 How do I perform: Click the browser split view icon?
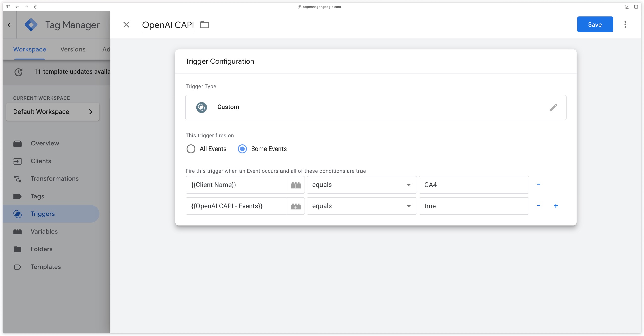pos(636,7)
